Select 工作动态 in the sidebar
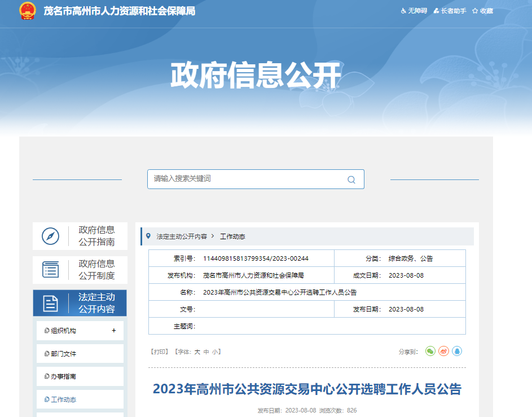 [63, 400]
